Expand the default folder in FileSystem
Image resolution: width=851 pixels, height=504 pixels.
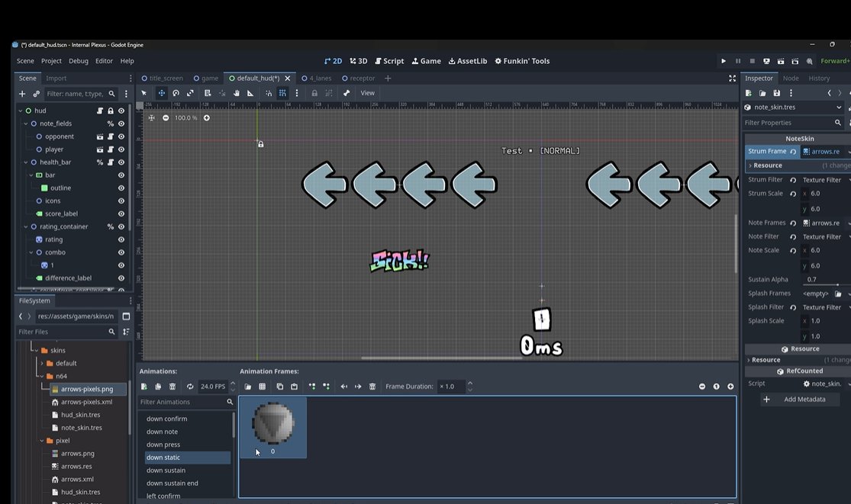pos(42,363)
